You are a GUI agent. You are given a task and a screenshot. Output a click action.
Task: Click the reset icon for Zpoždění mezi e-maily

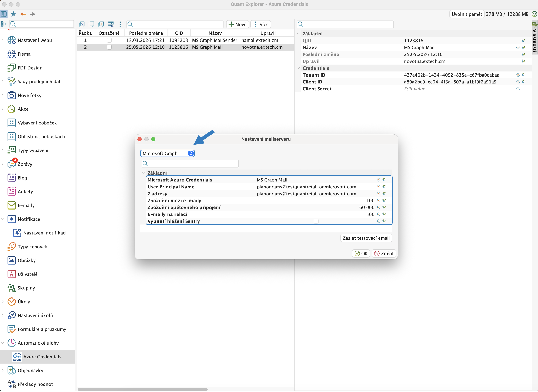coord(378,201)
